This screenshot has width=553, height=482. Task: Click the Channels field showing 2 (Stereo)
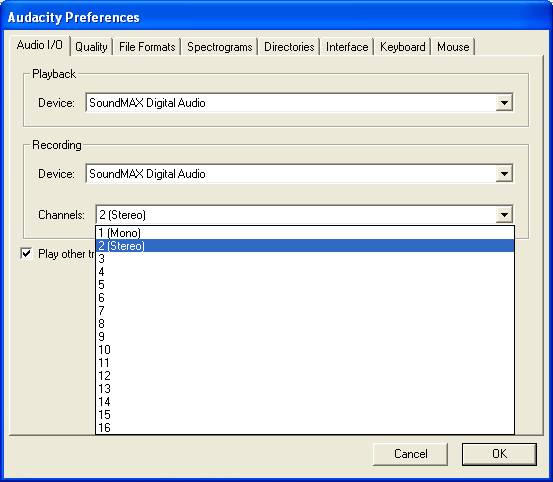(x=304, y=215)
